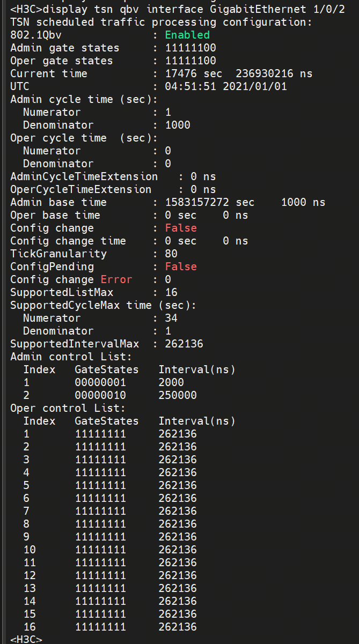Click the SupportedListMax value 16
The image size is (359, 644).
tap(171, 292)
